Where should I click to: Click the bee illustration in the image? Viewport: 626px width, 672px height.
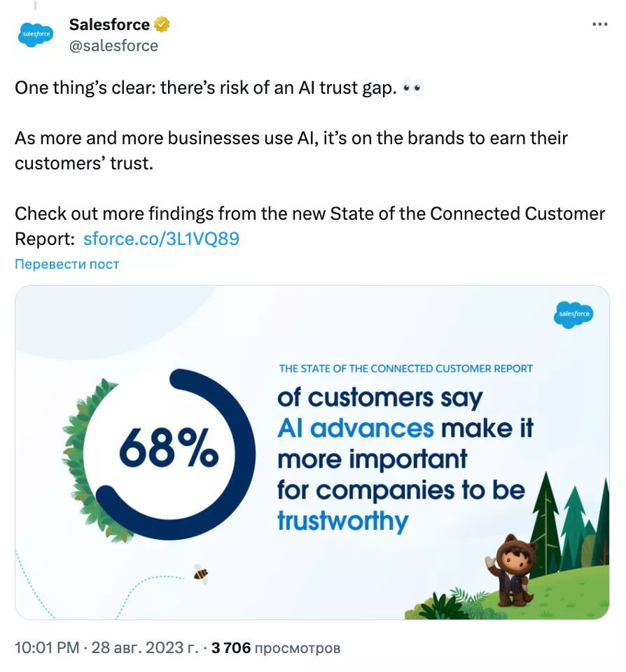[x=202, y=575]
